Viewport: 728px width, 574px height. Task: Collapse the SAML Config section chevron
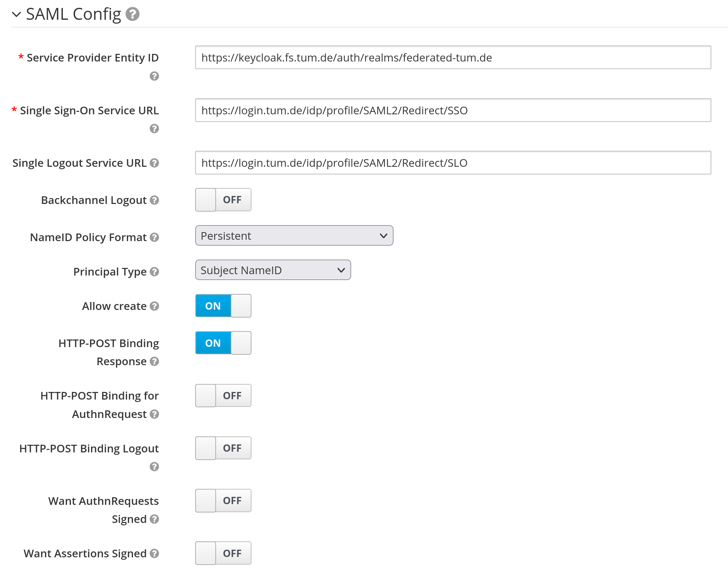16,15
